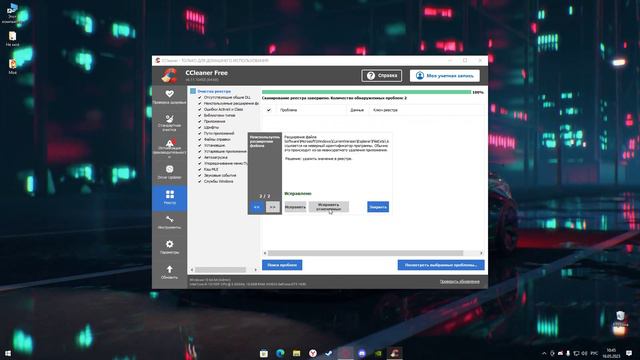Click the CCleaner icon in the taskbar

[394, 353]
